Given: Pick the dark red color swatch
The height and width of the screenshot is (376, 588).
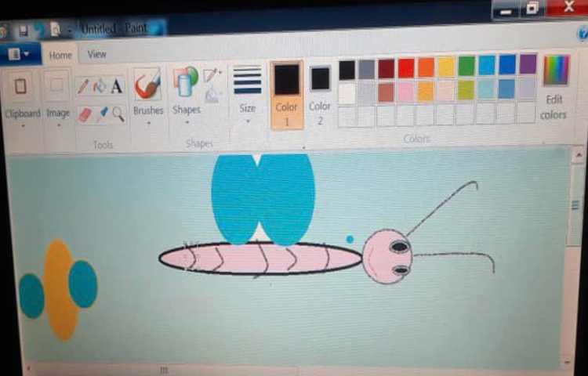Looking at the screenshot, I should coord(387,69).
